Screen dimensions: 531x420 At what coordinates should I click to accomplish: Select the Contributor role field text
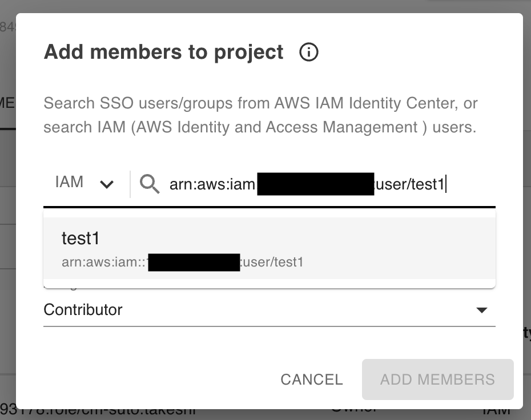pyautogui.click(x=83, y=310)
